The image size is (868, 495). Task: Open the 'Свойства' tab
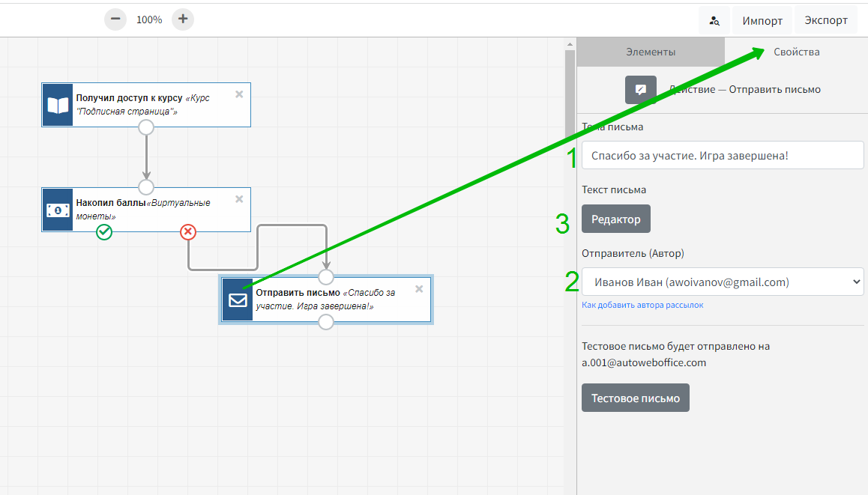pos(796,52)
